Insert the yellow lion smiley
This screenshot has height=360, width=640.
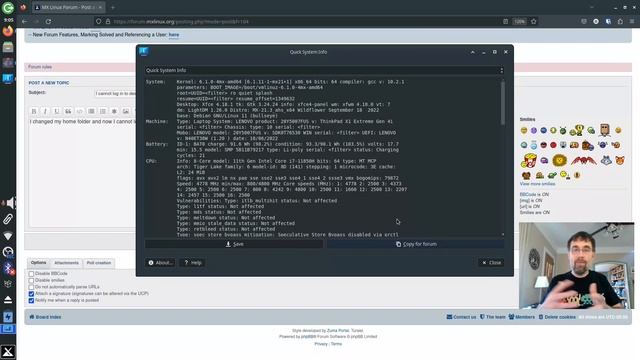click(560, 160)
